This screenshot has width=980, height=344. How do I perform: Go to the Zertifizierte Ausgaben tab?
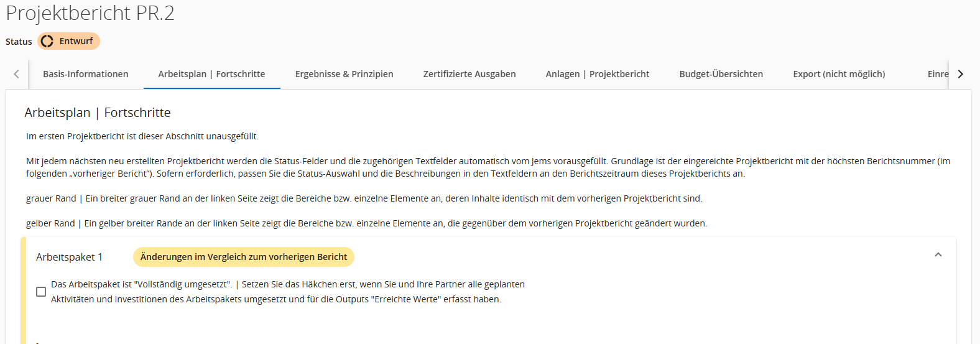click(469, 74)
